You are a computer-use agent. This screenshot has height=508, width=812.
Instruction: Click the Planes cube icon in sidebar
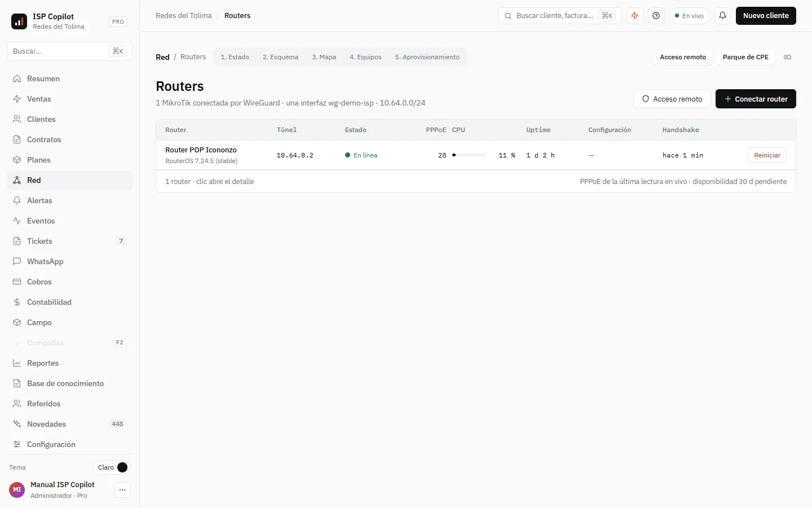(17, 160)
